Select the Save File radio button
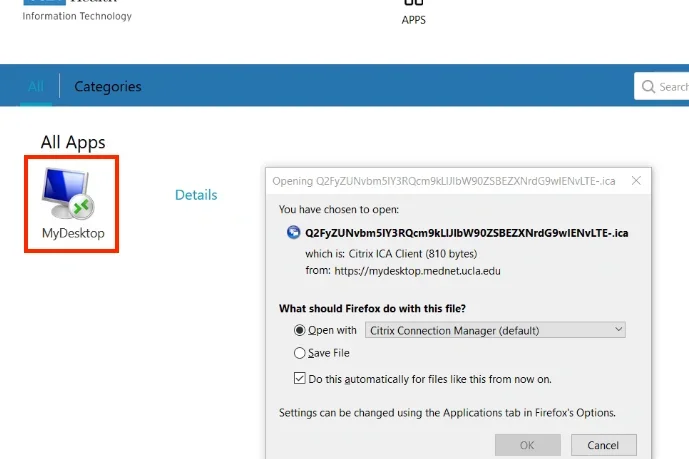Screen dimensions: 689x459 tap(300, 353)
